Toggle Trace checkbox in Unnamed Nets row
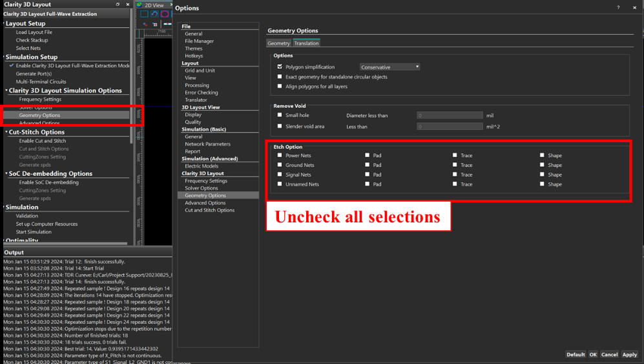 click(455, 184)
